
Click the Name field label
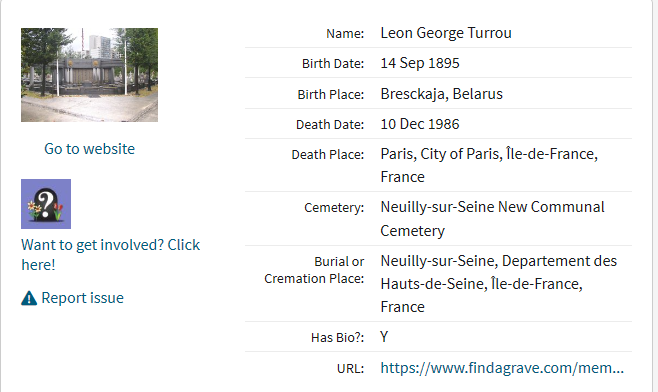click(x=345, y=34)
